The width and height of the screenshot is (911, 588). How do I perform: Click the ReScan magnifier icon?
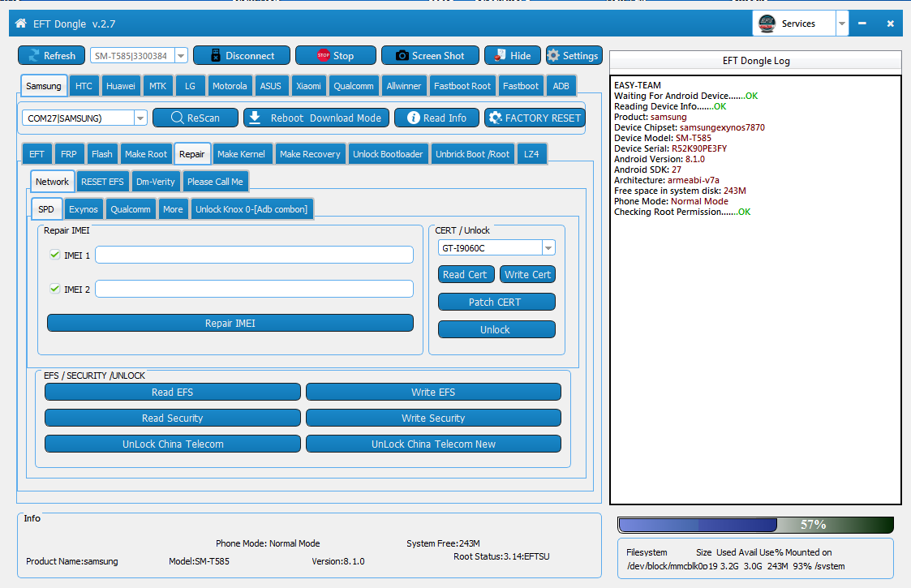[x=177, y=118]
